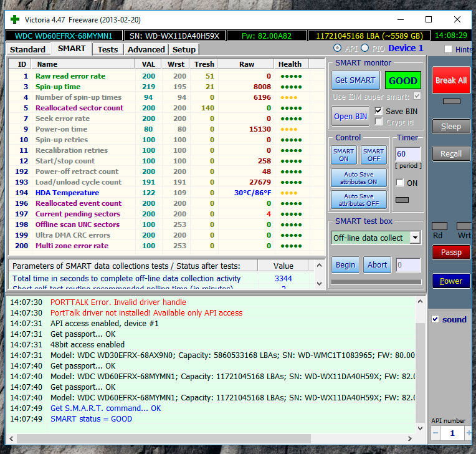This screenshot has height=454, width=476.
Task: Click the red Passp button
Action: 451,253
